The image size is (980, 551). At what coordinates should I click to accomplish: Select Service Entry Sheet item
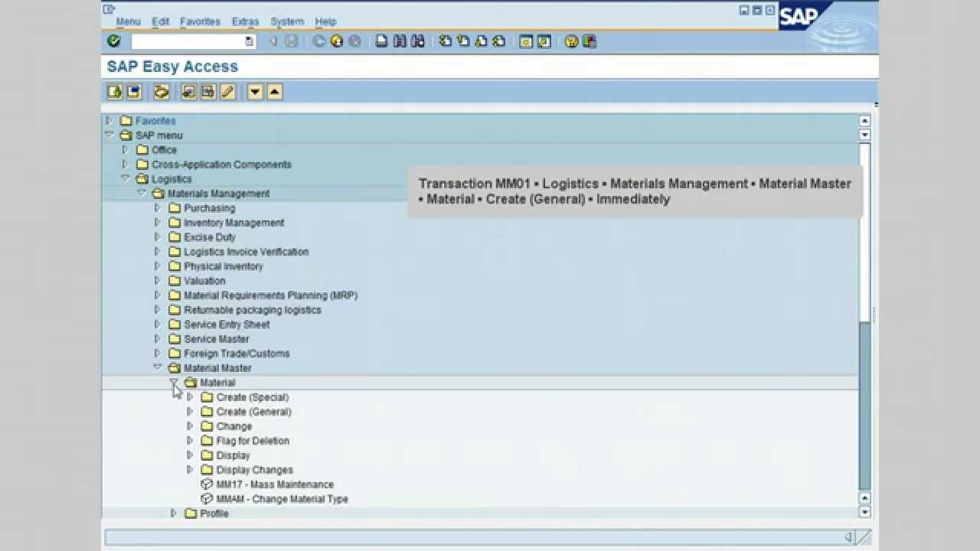tap(227, 324)
